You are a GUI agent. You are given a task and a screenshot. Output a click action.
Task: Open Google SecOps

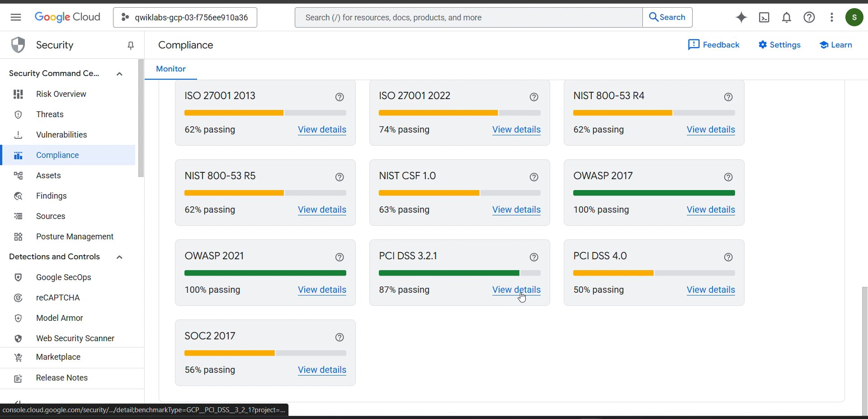tap(68, 277)
